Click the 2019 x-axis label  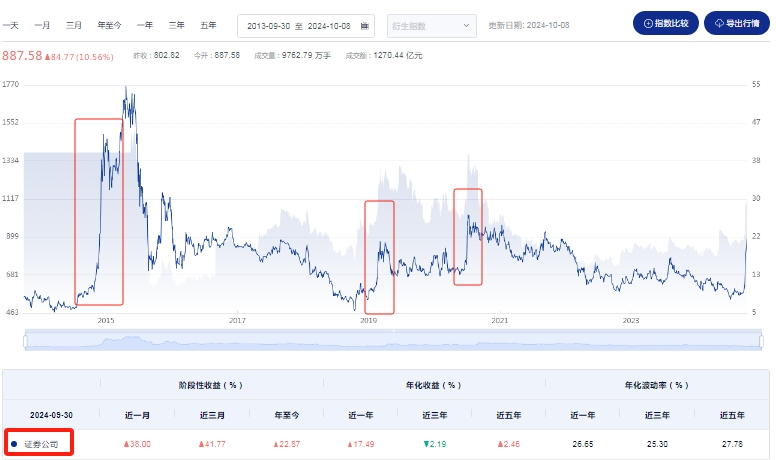[x=368, y=320]
